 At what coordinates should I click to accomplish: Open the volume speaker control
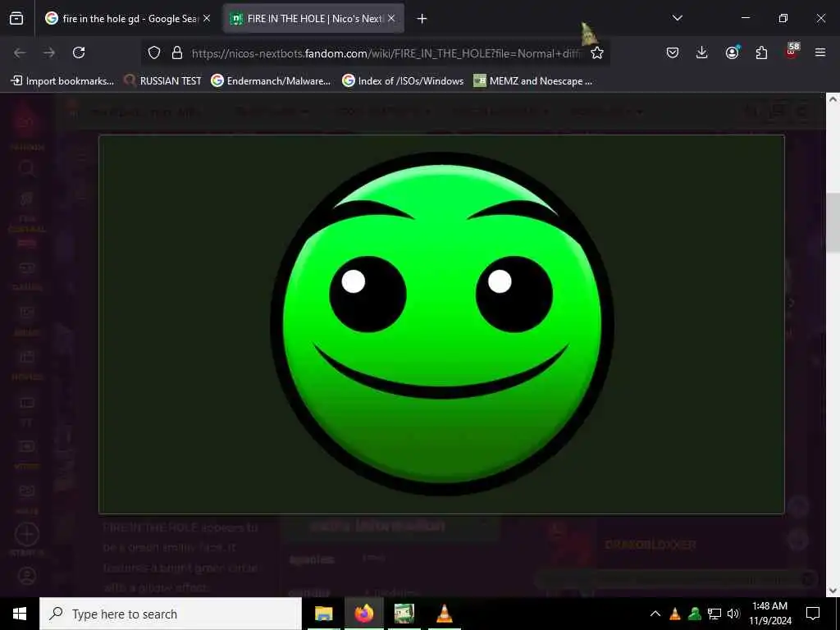click(x=733, y=614)
